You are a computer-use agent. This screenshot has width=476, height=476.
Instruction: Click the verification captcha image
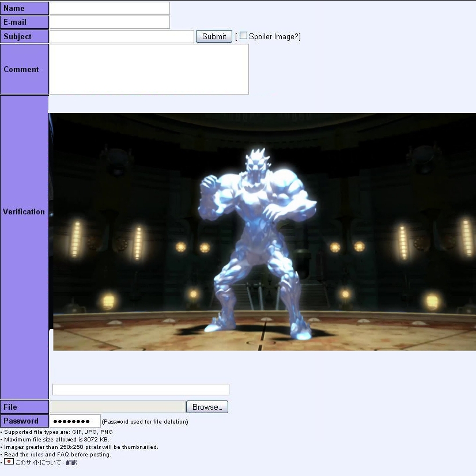(262, 232)
